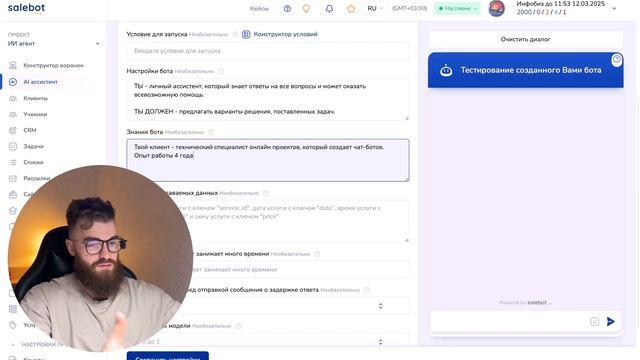Click the star favorites icon
640x360 pixels.
pyautogui.click(x=351, y=9)
